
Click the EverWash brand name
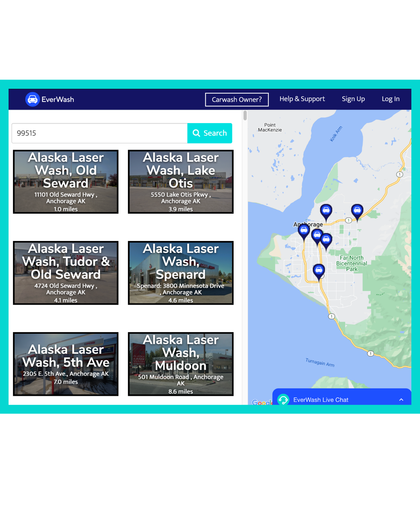[58, 100]
